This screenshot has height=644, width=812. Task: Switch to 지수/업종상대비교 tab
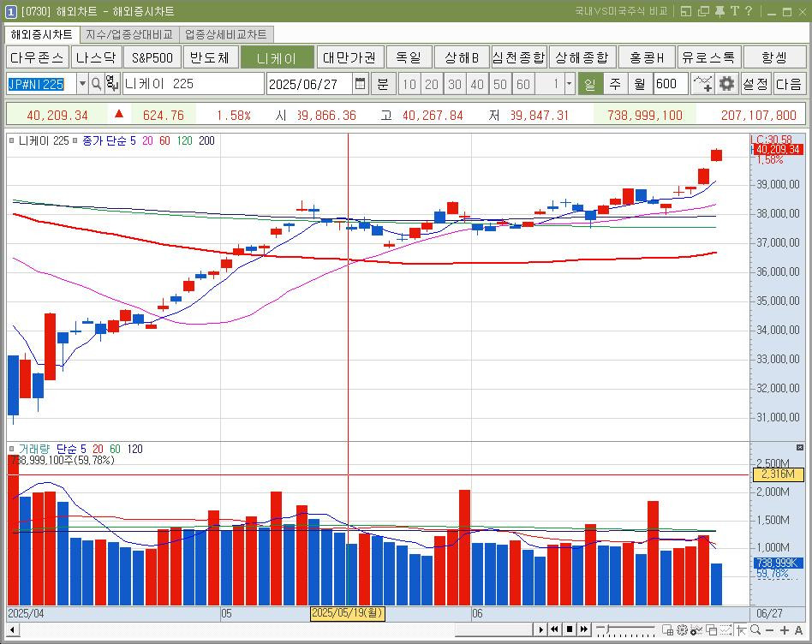pyautogui.click(x=129, y=35)
